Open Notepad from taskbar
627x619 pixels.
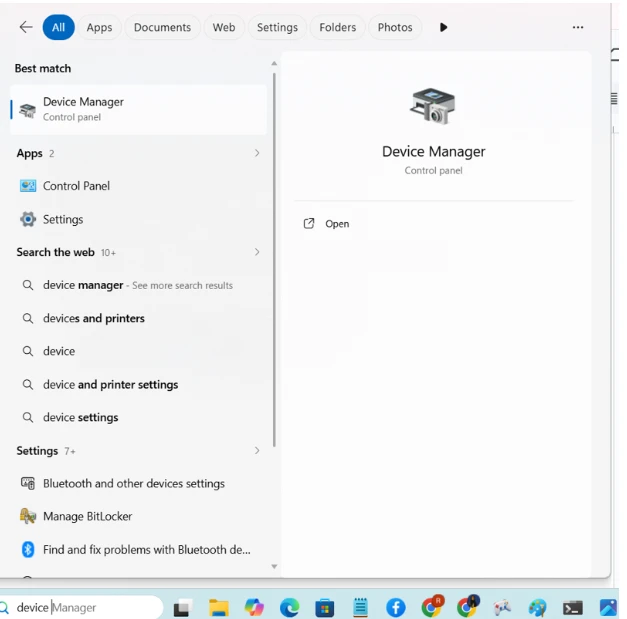tap(361, 608)
